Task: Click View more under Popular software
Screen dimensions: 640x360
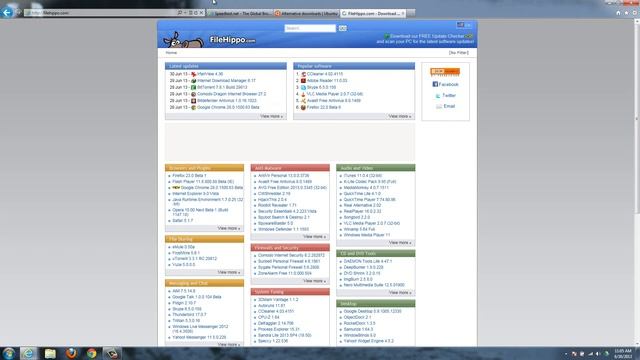Action: pos(400,116)
